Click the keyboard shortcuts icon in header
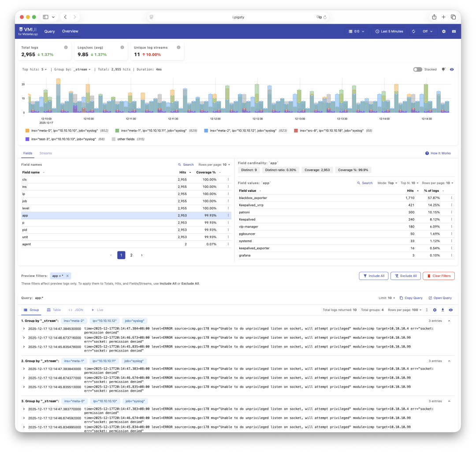The width and height of the screenshot is (476, 452). point(454,31)
